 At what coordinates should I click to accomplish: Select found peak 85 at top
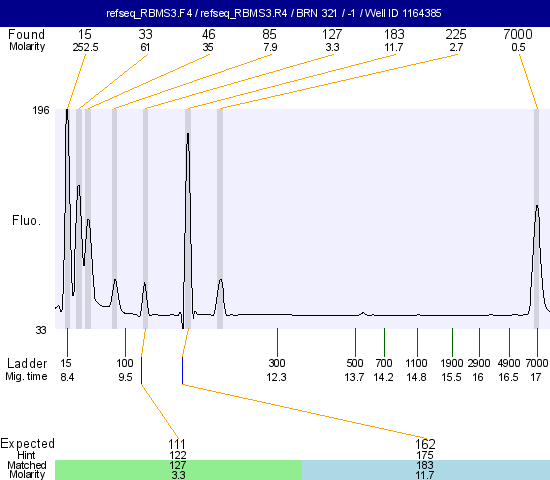click(x=269, y=34)
